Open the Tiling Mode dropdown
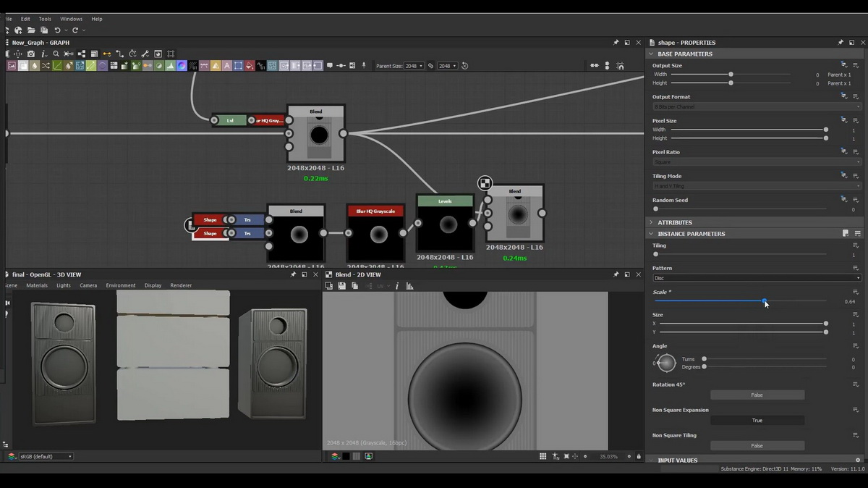Screen dimensions: 868x488 click(x=757, y=186)
